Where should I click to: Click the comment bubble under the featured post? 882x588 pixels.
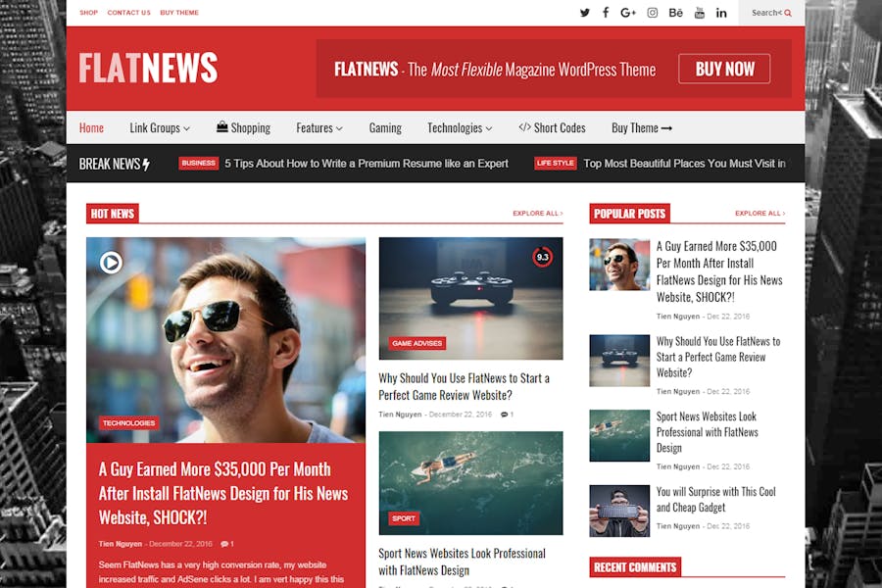tap(223, 544)
